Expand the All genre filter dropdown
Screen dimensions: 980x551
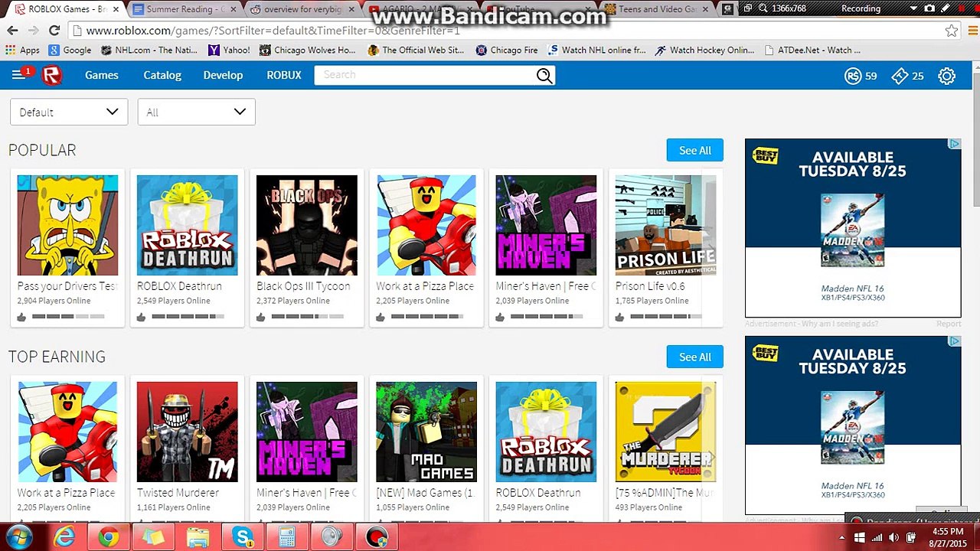point(196,112)
